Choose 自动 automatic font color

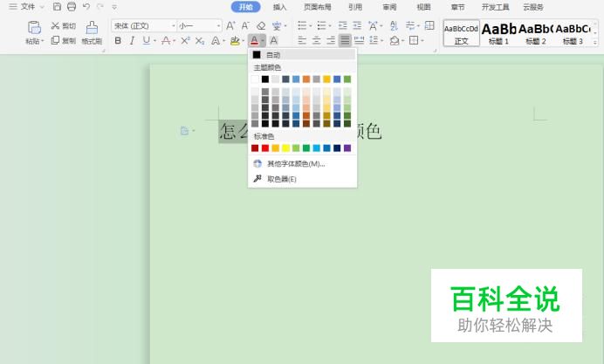pyautogui.click(x=302, y=55)
